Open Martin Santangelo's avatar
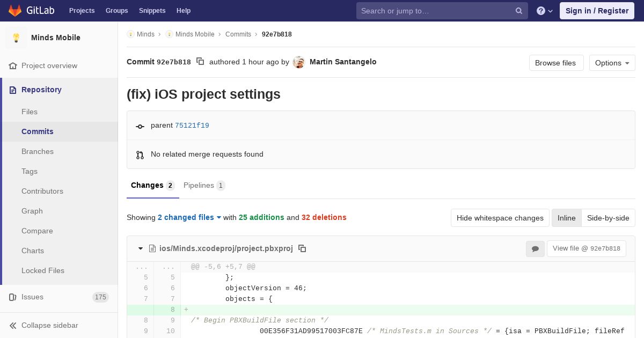Image resolution: width=644 pixels, height=338 pixels. 299,62
